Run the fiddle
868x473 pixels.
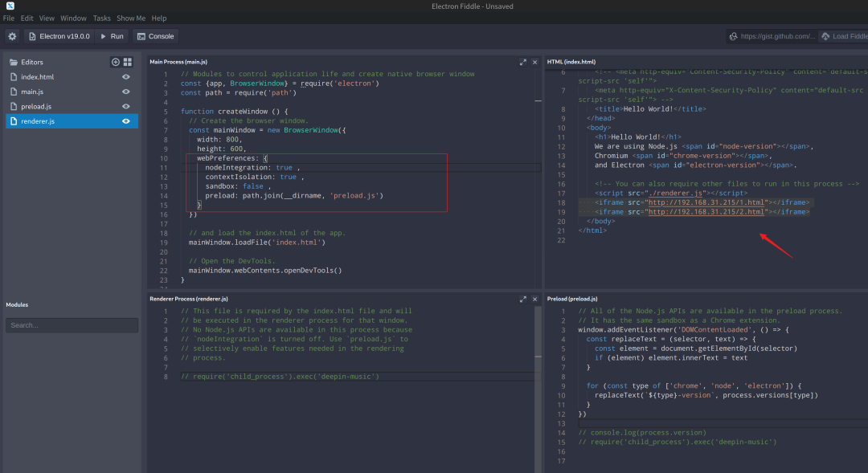[112, 36]
